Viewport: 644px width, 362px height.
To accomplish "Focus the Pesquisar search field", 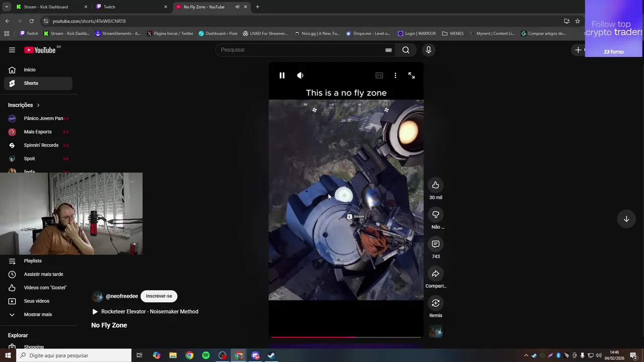I will (301, 50).
